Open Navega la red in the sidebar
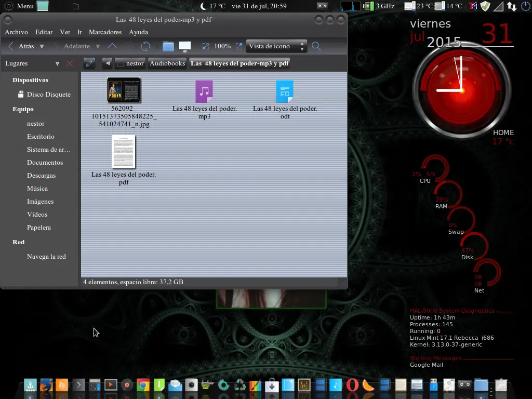Screen dimensions: 532x399 (46, 257)
